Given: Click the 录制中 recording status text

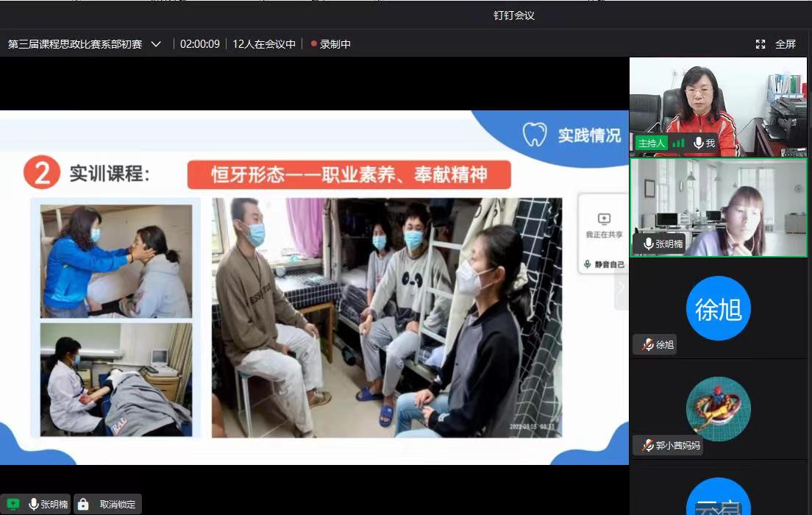Looking at the screenshot, I should point(335,44).
